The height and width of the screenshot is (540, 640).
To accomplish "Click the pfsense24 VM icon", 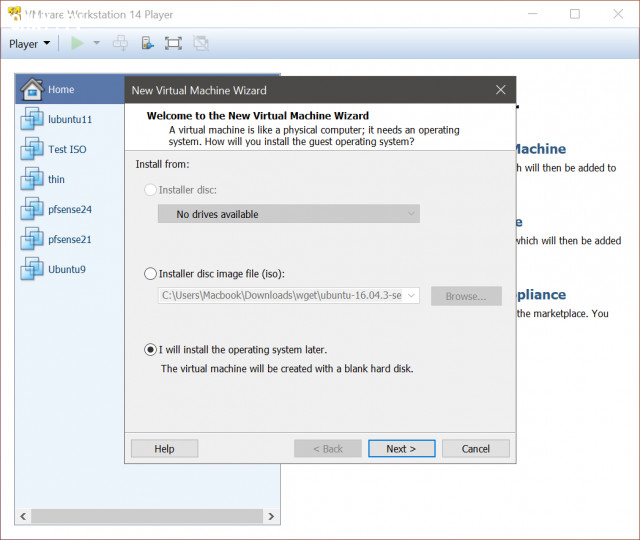I will pyautogui.click(x=32, y=209).
